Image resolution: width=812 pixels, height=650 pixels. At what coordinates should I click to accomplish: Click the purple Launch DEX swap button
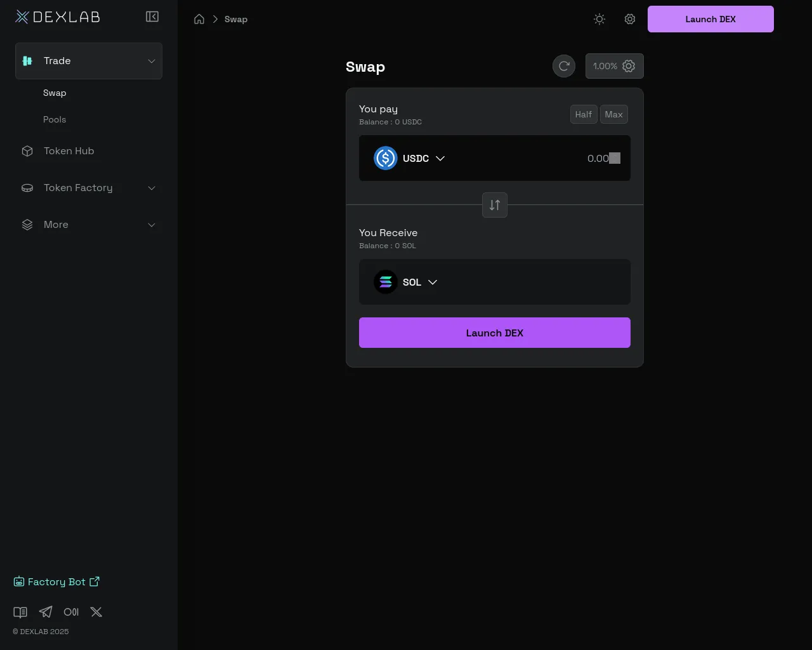tap(495, 333)
